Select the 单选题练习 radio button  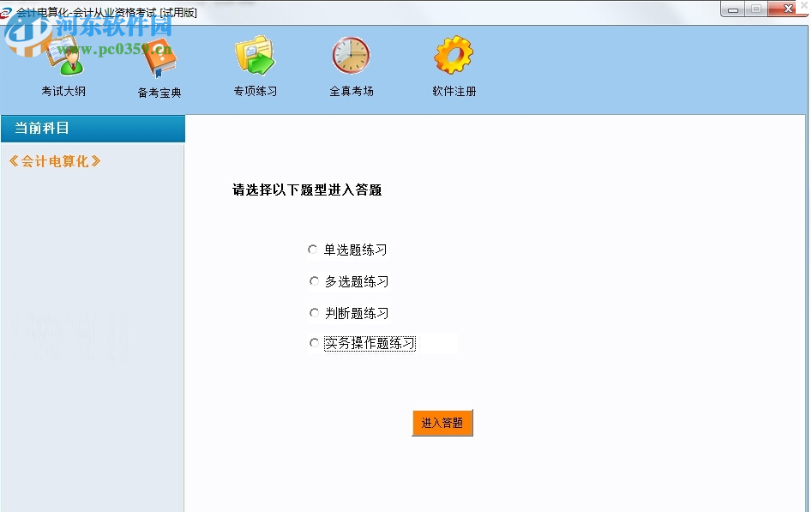tap(313, 250)
